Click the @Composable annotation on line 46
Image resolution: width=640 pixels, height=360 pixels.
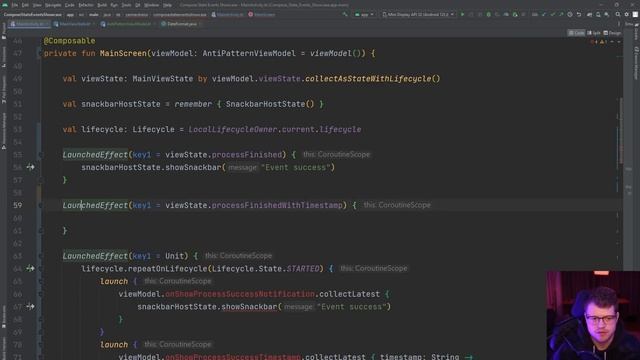coord(69,41)
